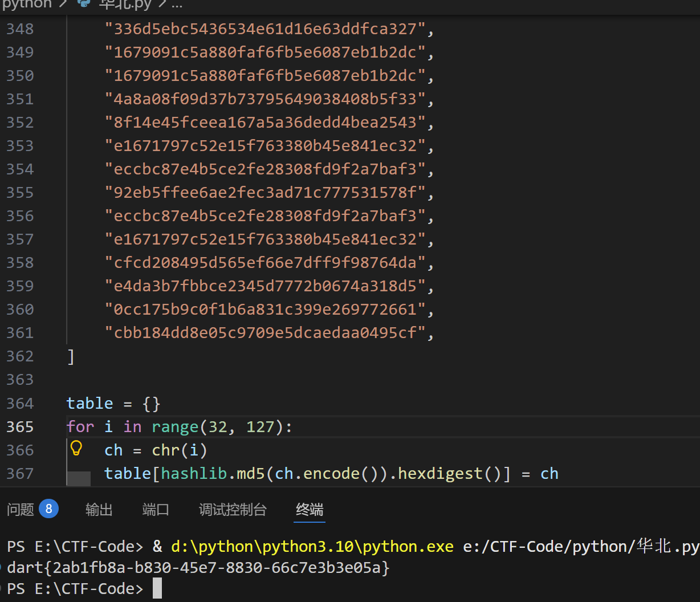The image size is (700, 602).
Task: Click hash string starting cfcd208495d5
Action: pyautogui.click(x=265, y=262)
